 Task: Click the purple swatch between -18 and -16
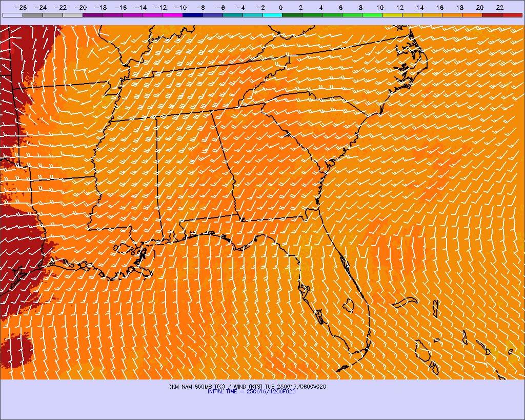click(112, 15)
